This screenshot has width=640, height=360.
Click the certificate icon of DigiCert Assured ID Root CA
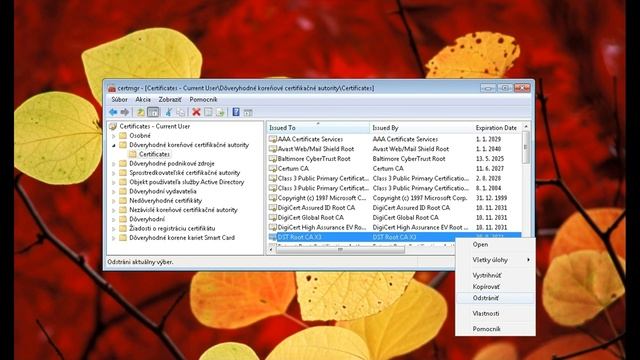tap(273, 208)
